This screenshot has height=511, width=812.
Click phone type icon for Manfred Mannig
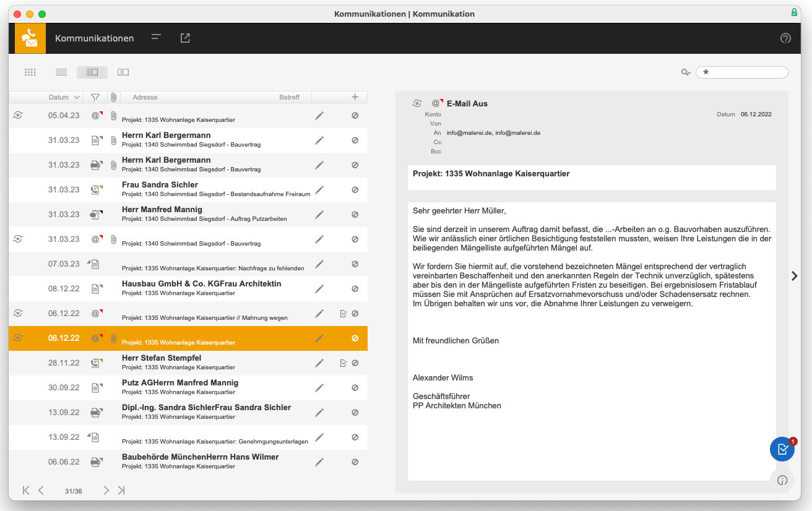[x=95, y=215]
